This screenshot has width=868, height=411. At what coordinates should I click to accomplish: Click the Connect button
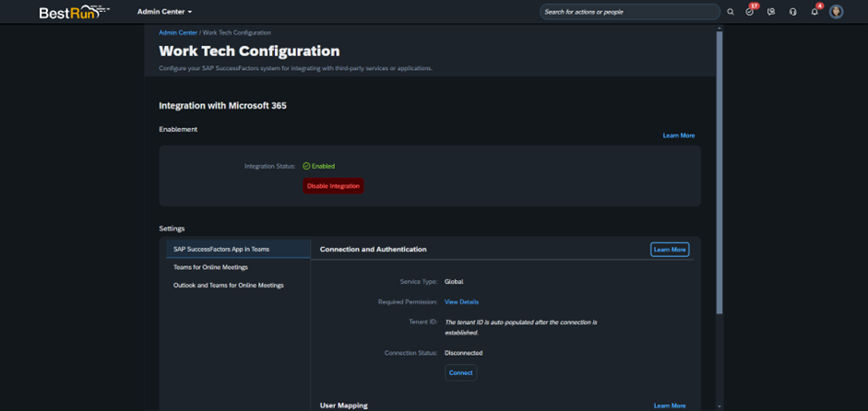click(460, 373)
